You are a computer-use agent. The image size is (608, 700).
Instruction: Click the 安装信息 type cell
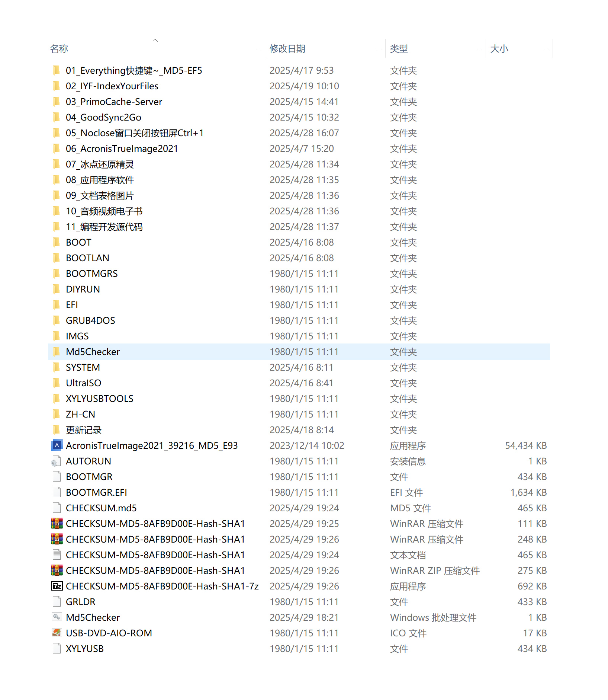click(408, 461)
